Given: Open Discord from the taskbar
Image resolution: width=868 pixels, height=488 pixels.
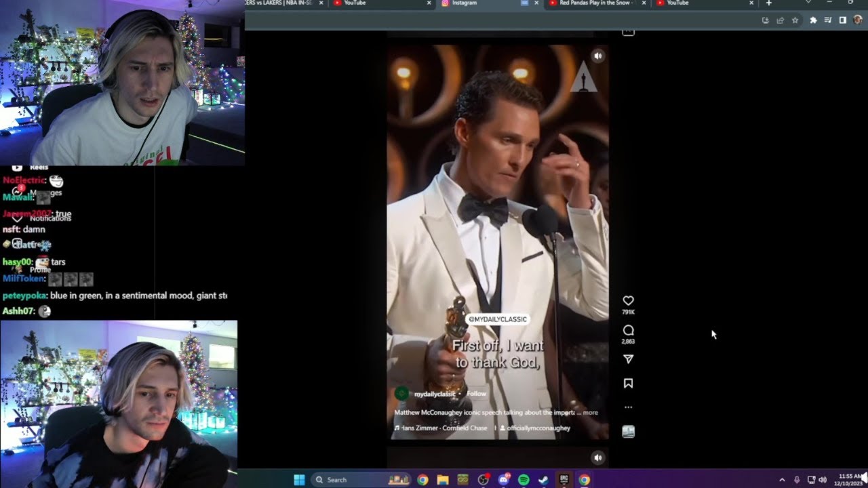Looking at the screenshot, I should (x=504, y=480).
